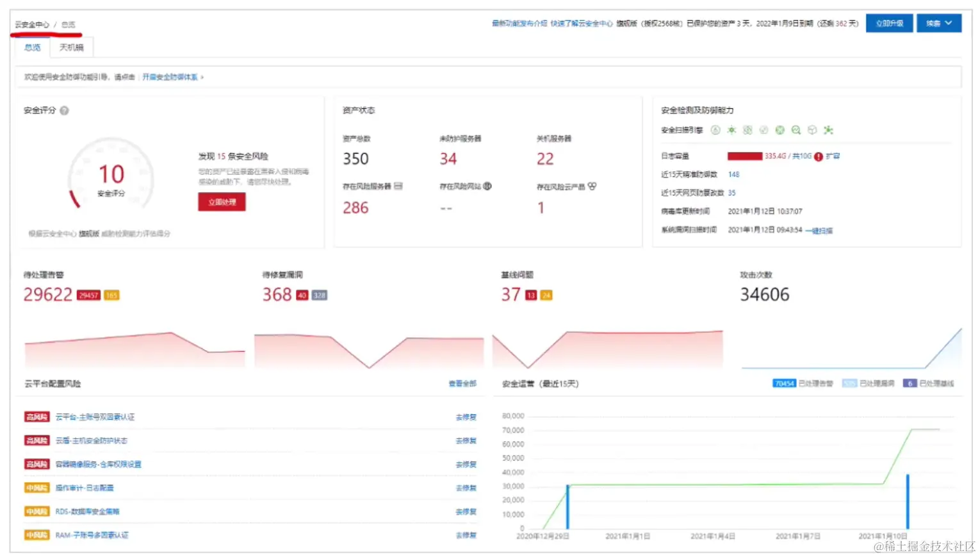Image resolution: width=980 pixels, height=557 pixels.
Task: Click the 35 web tamper-proof count
Action: (732, 193)
